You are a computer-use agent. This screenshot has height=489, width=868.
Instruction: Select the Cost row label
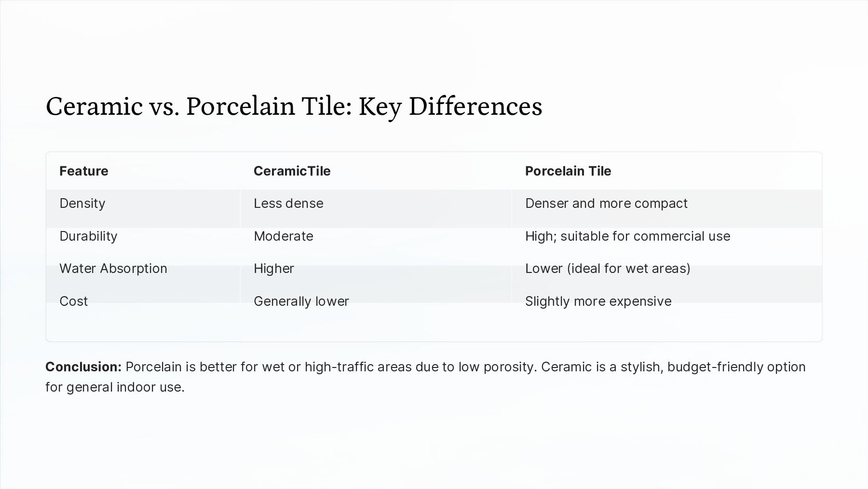point(73,301)
